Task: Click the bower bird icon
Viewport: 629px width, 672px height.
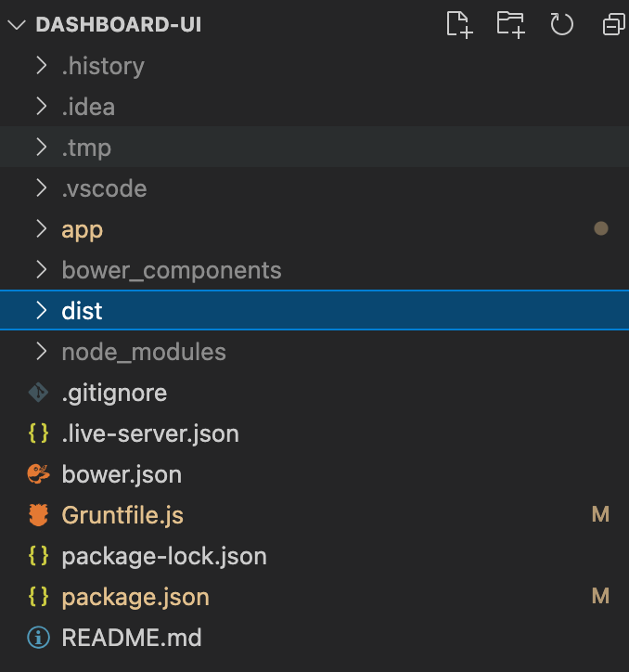Action: click(38, 474)
